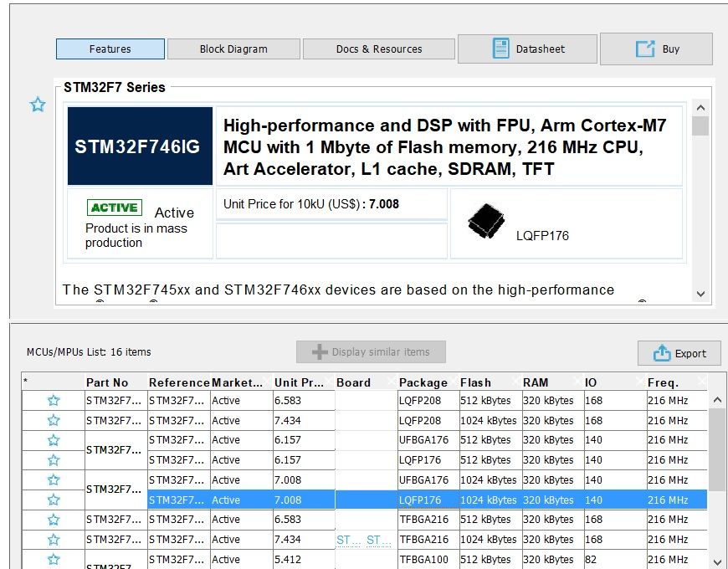Switch to the Features tab

pos(110,49)
